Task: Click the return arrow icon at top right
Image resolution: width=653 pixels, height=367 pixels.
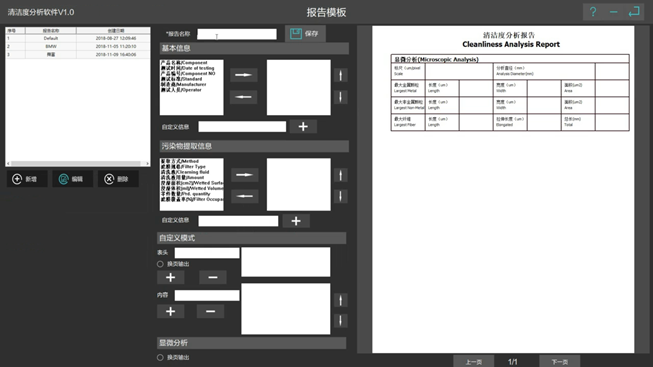Action: pyautogui.click(x=634, y=12)
